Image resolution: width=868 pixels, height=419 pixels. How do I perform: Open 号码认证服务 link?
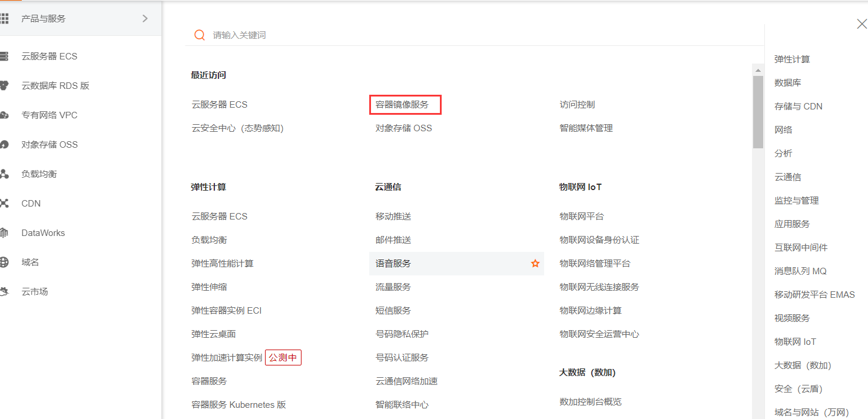(402, 358)
